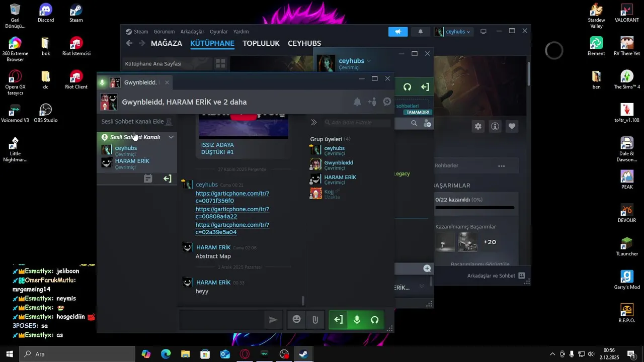This screenshot has width=644, height=362.
Task: Open the Arkadaşlar menu
Action: 192,32
